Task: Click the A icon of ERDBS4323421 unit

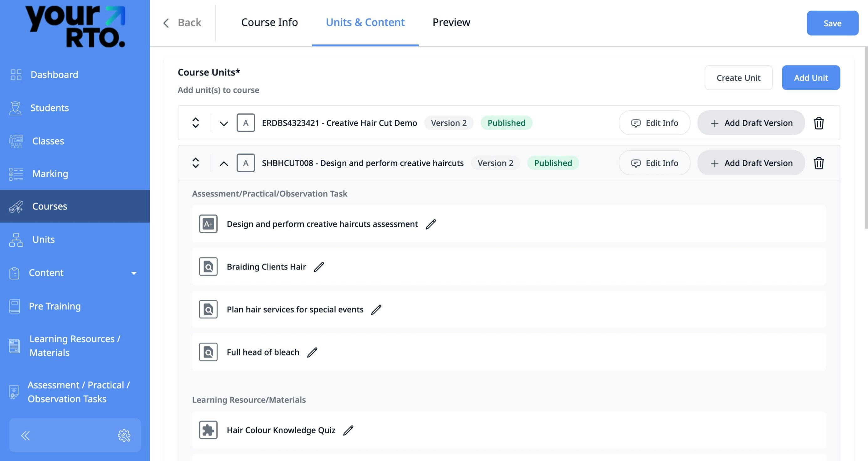Action: [x=245, y=123]
